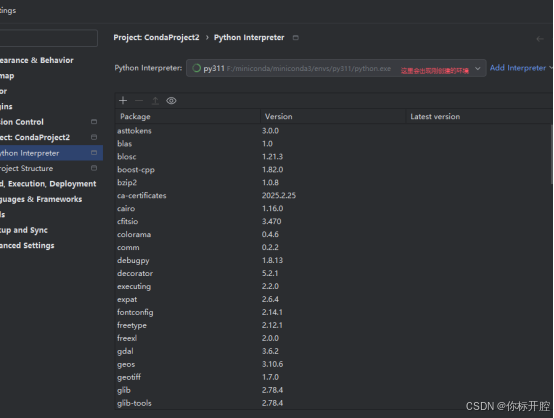Open Appearance & Behavior settings
The height and width of the screenshot is (418, 554).
[x=37, y=60]
